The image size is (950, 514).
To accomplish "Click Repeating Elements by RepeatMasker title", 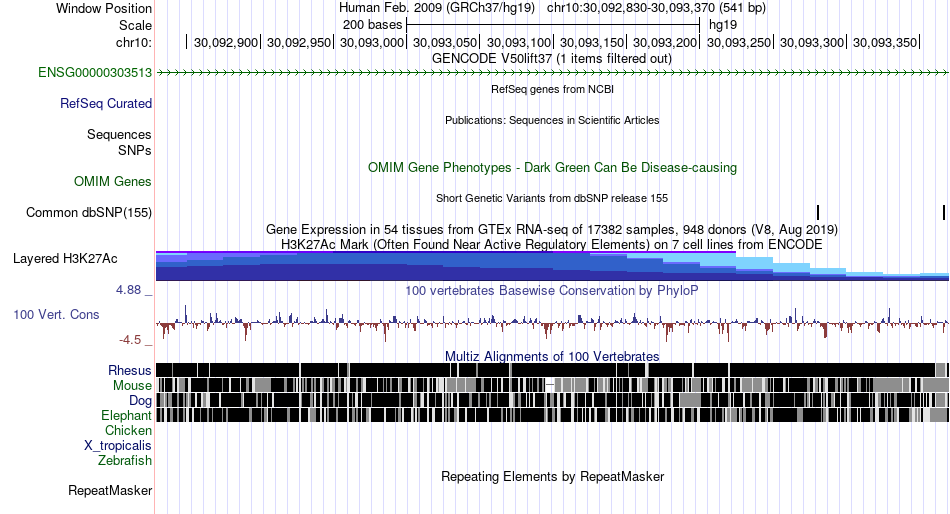I will pyautogui.click(x=552, y=476).
